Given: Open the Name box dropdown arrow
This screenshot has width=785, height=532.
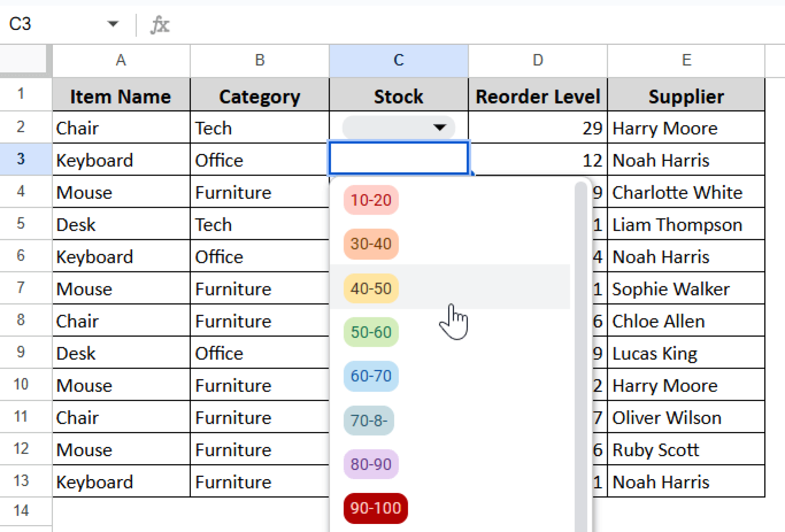Looking at the screenshot, I should [112, 24].
